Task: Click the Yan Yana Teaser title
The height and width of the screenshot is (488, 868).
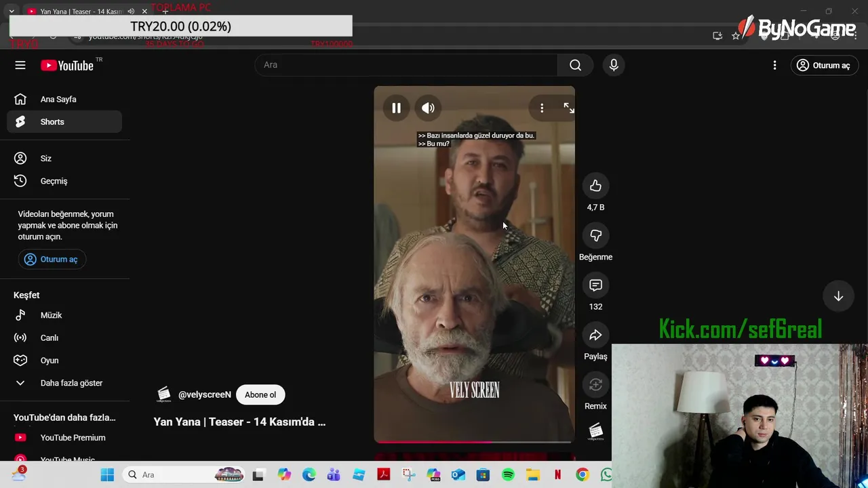Action: pos(239,422)
